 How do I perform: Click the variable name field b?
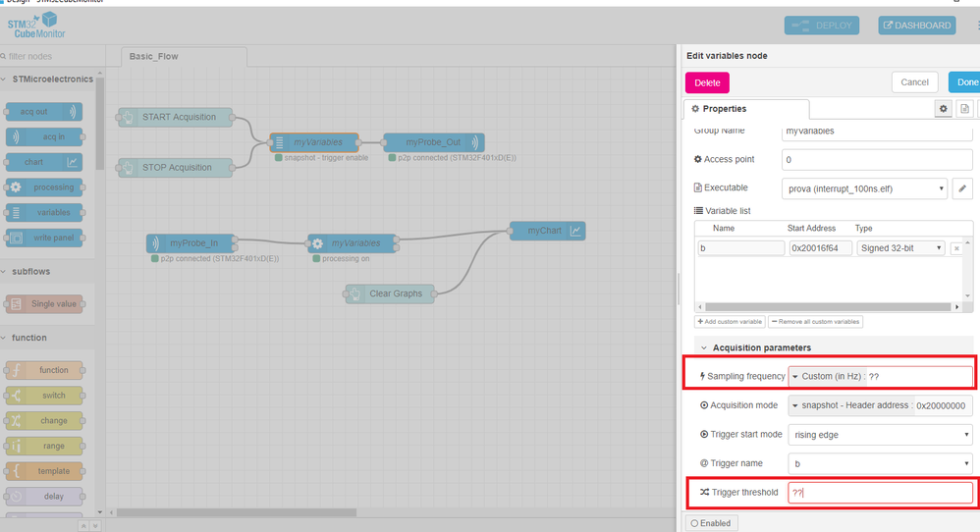point(740,248)
